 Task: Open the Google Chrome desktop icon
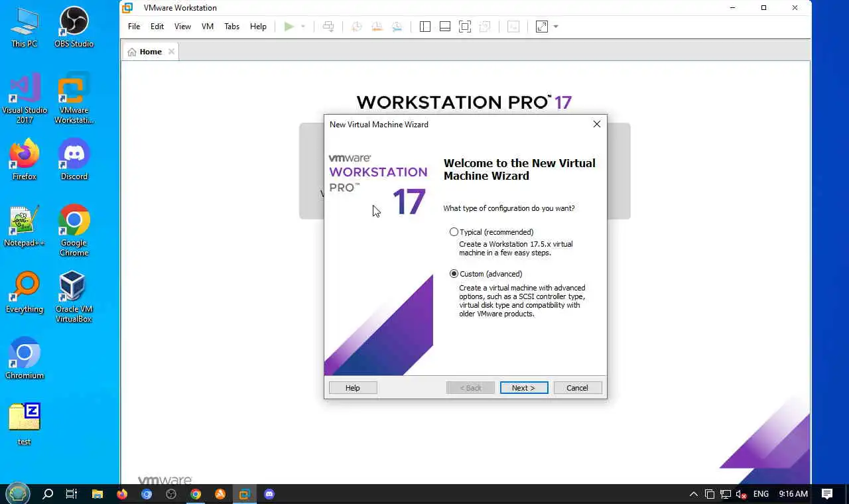tap(74, 231)
